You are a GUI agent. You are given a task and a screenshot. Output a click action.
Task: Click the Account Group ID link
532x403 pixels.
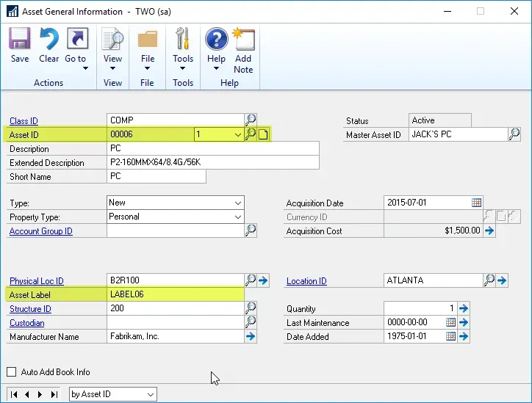pyautogui.click(x=40, y=231)
